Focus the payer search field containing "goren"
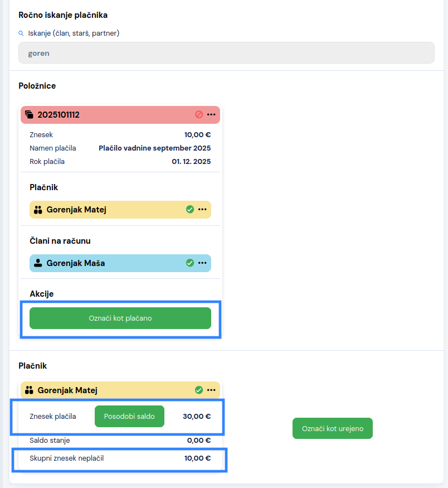This screenshot has width=448, height=488. coord(226,53)
